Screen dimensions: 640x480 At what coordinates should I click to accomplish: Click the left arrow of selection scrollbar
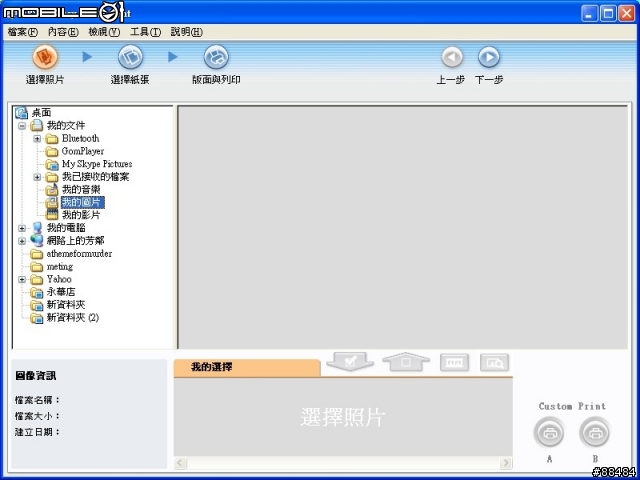(x=180, y=463)
